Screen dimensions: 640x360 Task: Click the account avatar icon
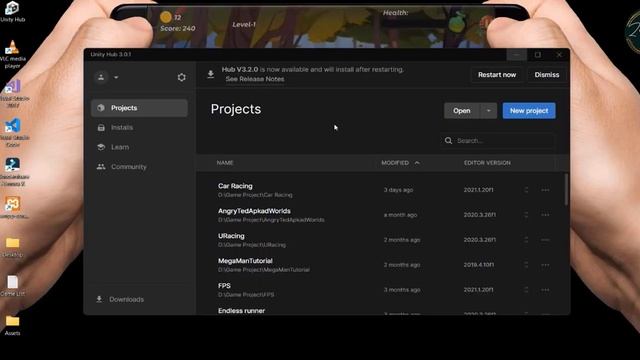(x=101, y=77)
